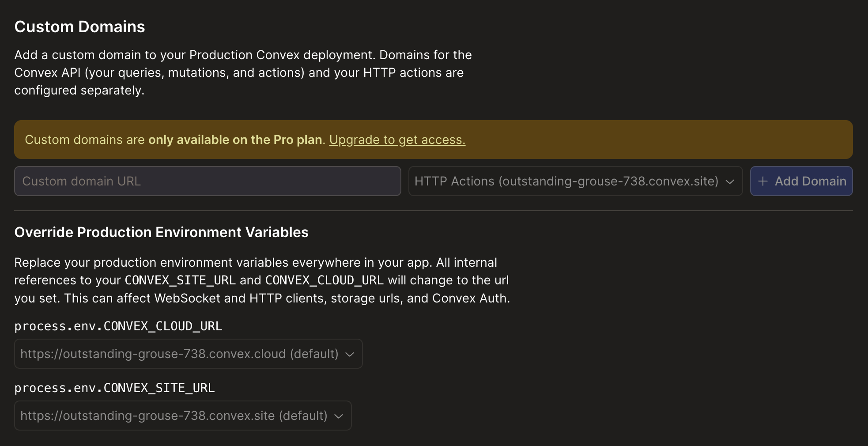This screenshot has height=446, width=868.
Task: Click the inline CONVEX_CLOUD_URL code in the paragraph
Action: (x=325, y=280)
